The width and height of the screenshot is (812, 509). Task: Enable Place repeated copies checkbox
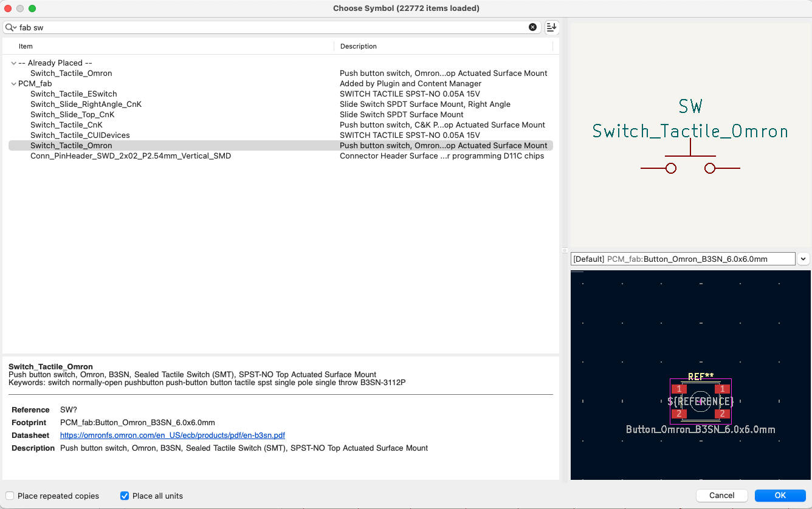(10, 496)
